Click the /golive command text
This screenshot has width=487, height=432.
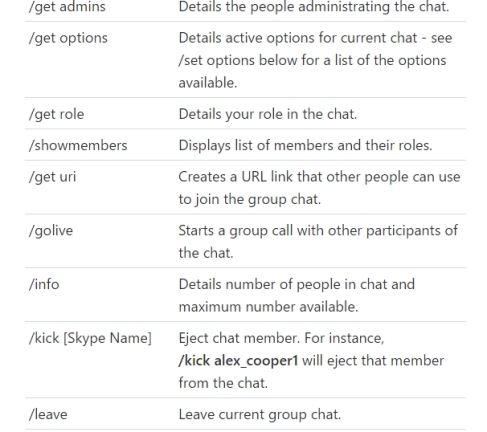pos(51,231)
